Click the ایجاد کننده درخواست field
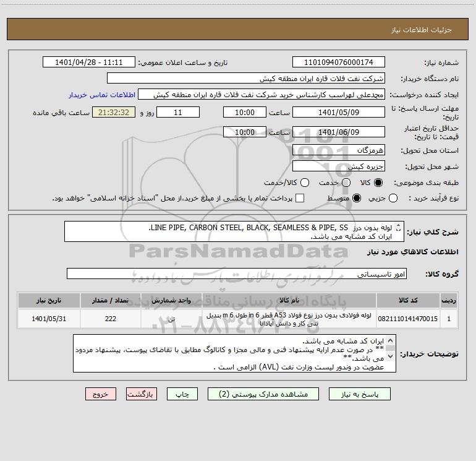This screenshot has width=476, height=461. pyautogui.click(x=261, y=95)
